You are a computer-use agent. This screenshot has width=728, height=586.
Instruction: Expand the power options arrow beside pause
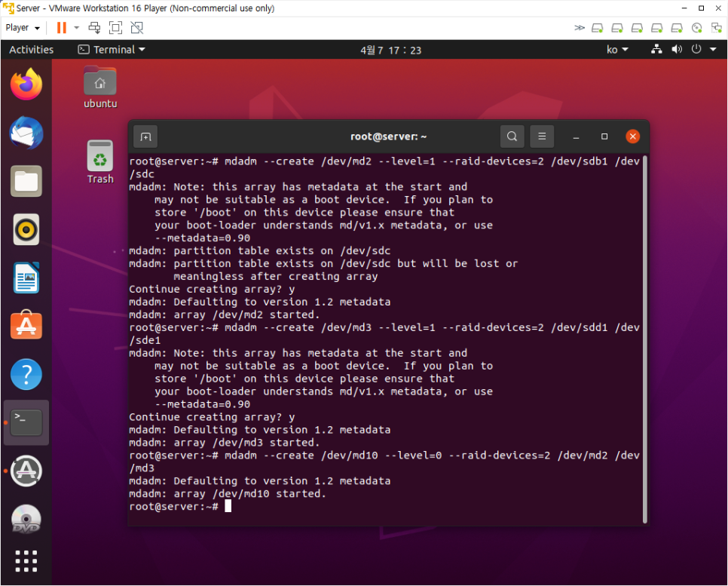click(x=77, y=28)
